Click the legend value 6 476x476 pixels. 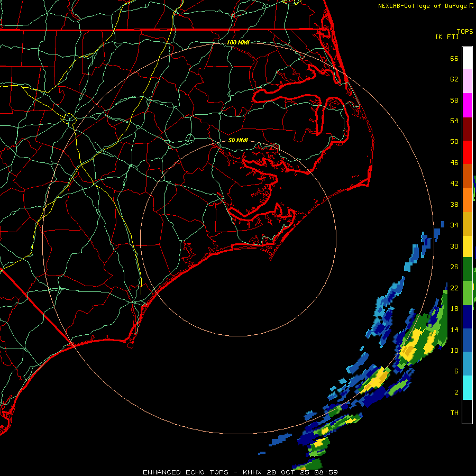(x=456, y=371)
